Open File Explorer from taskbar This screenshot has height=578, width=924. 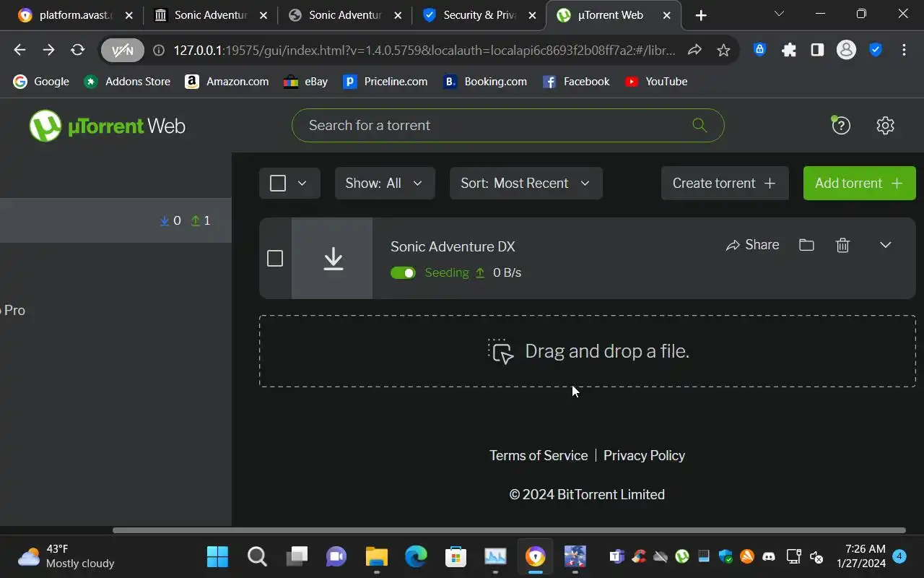pos(376,556)
